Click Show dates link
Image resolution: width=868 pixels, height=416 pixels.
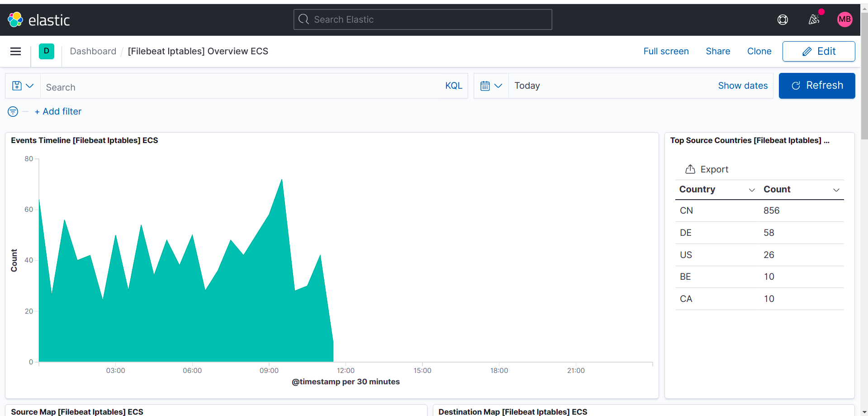[x=743, y=86]
